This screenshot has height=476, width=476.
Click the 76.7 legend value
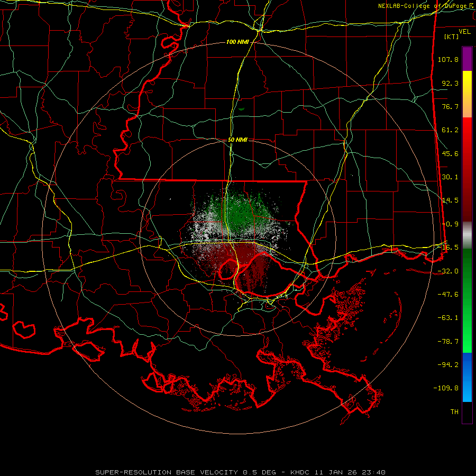pyautogui.click(x=450, y=106)
